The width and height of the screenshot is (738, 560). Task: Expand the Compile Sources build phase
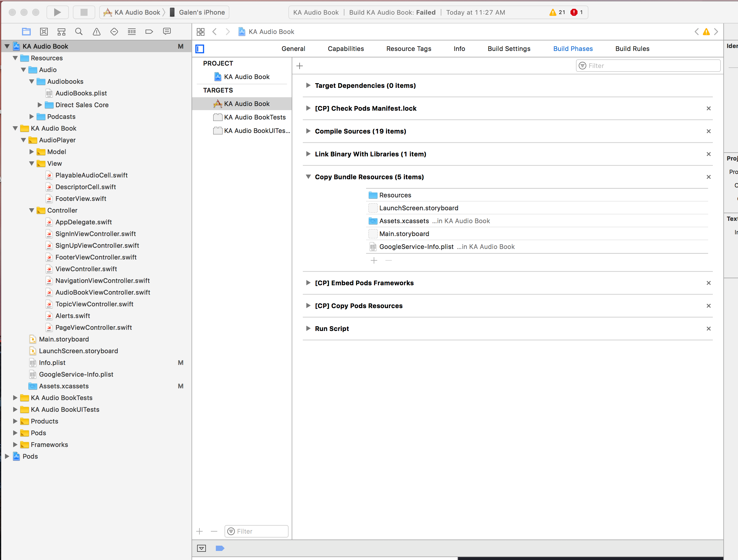point(308,131)
